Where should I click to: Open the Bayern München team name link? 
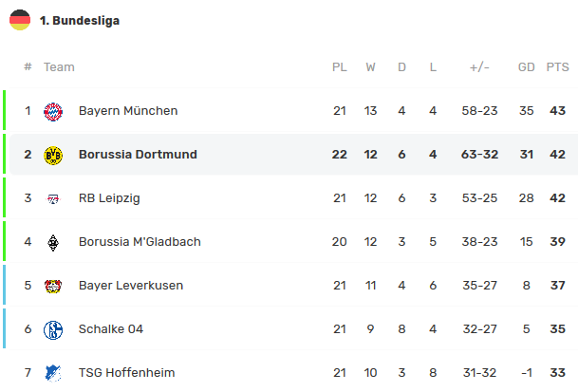[x=128, y=111]
